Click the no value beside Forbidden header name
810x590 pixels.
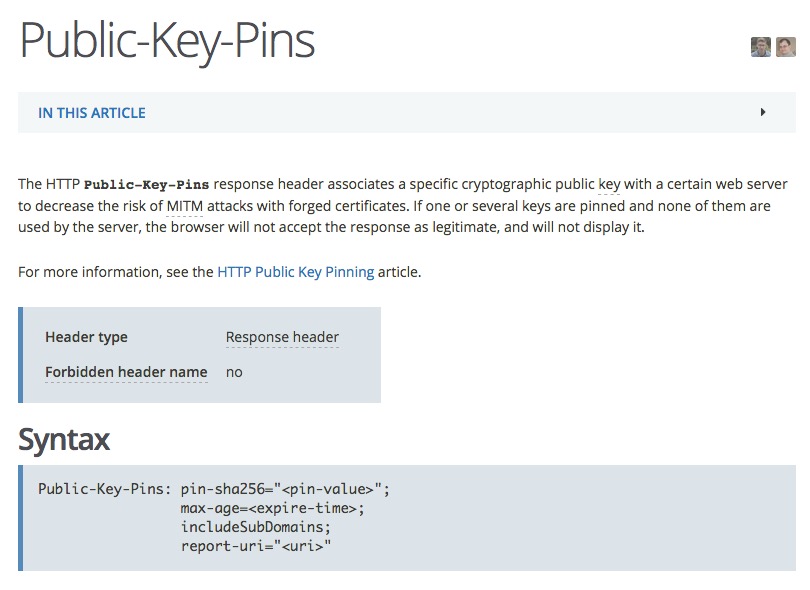tap(233, 371)
